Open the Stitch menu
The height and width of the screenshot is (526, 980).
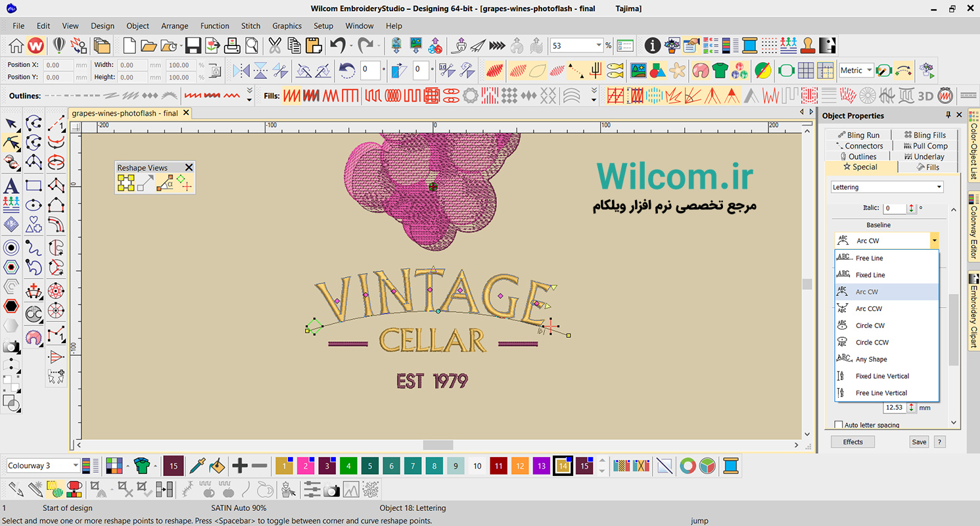250,26
